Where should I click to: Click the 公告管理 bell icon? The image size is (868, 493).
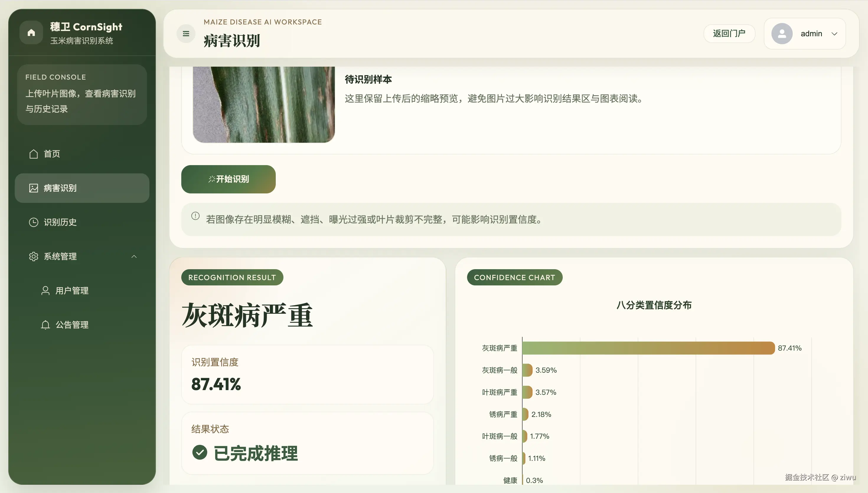pyautogui.click(x=45, y=324)
